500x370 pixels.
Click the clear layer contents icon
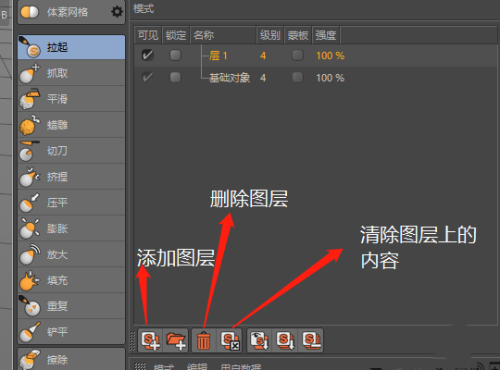click(230, 340)
